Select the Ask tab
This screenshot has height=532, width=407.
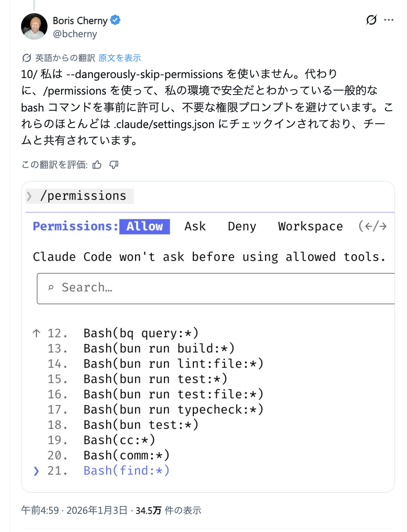click(194, 226)
